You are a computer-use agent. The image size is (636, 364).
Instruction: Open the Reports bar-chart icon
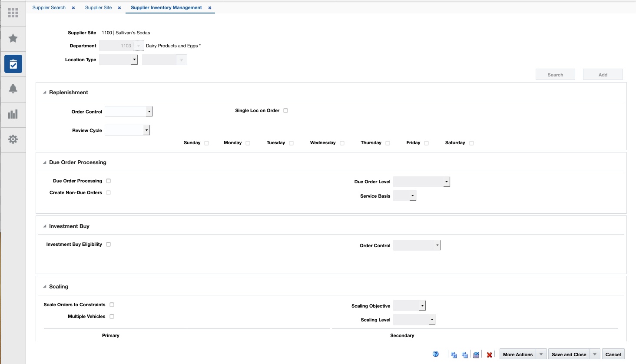[x=13, y=114]
